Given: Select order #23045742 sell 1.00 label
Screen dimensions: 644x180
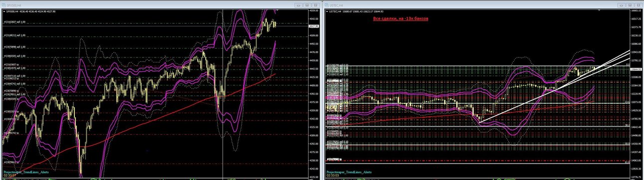Looking at the screenshot, I should pyautogui.click(x=14, y=83).
